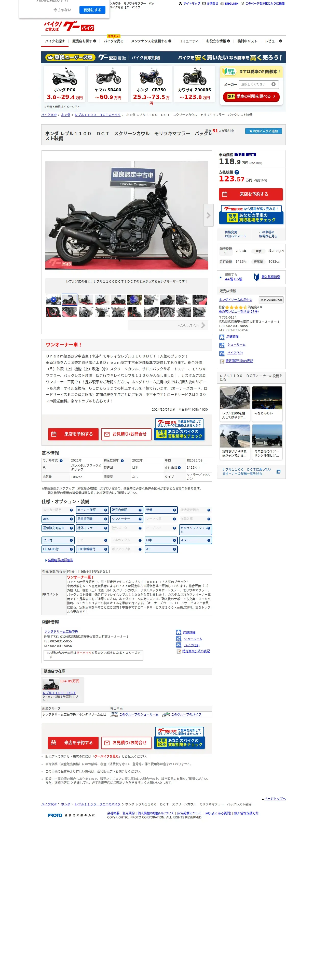This screenshot has height=980, width=327.
Task: Click the 会社概要 footer link
Action: click(x=113, y=813)
